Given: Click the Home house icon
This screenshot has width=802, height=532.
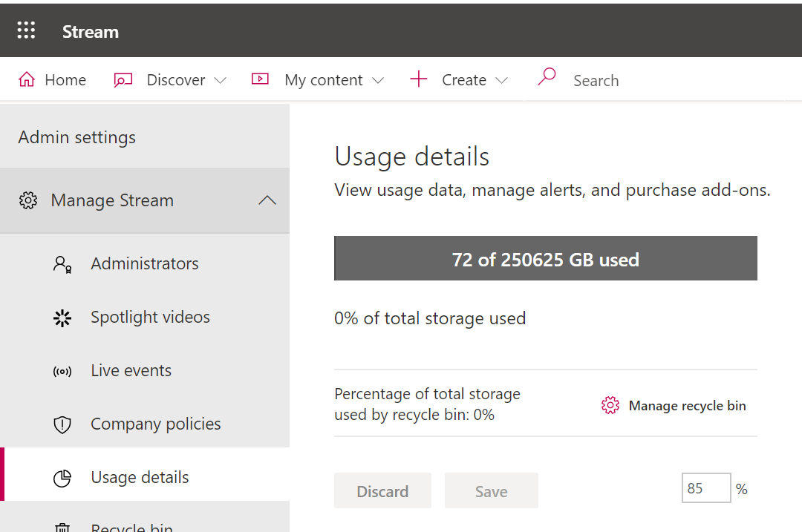Looking at the screenshot, I should pos(29,79).
